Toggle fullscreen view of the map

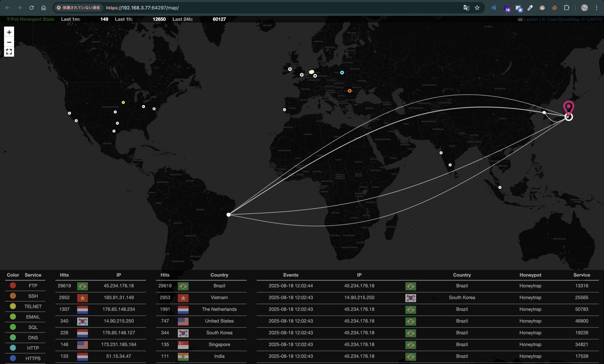pos(9,51)
